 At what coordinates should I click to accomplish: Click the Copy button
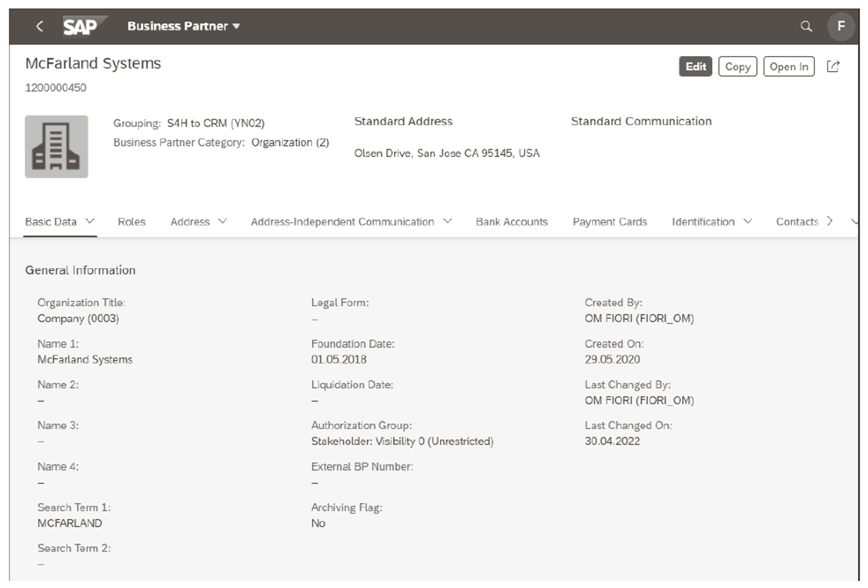click(x=737, y=66)
